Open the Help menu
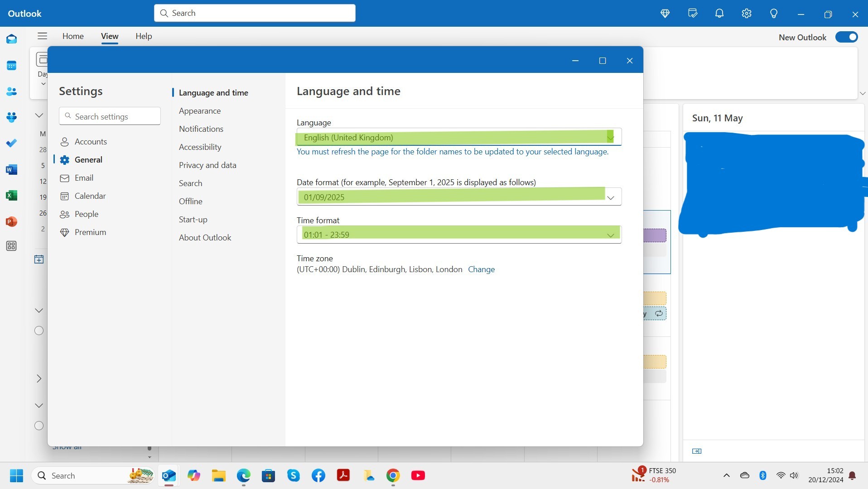The height and width of the screenshot is (489, 868). 144,36
